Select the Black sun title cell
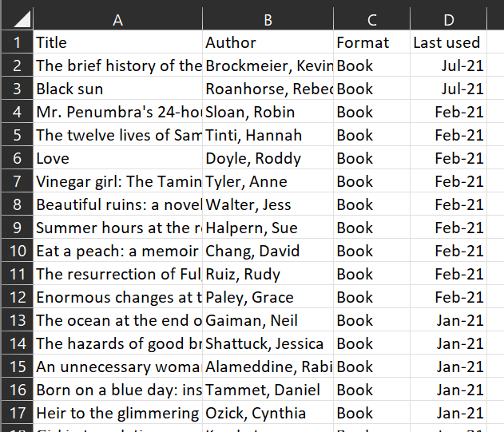The image size is (504, 432). point(118,89)
